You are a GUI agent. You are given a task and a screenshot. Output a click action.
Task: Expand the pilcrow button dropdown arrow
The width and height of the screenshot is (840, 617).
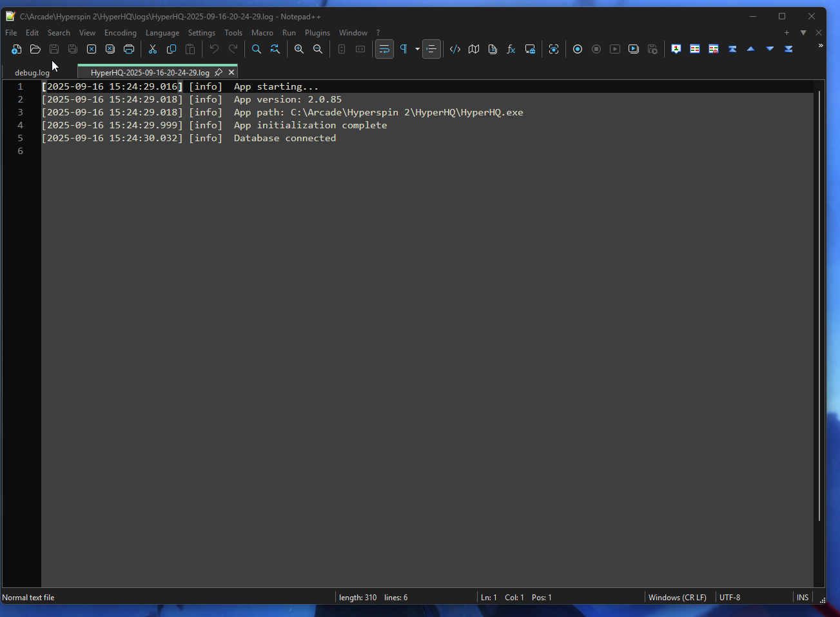[x=417, y=49]
